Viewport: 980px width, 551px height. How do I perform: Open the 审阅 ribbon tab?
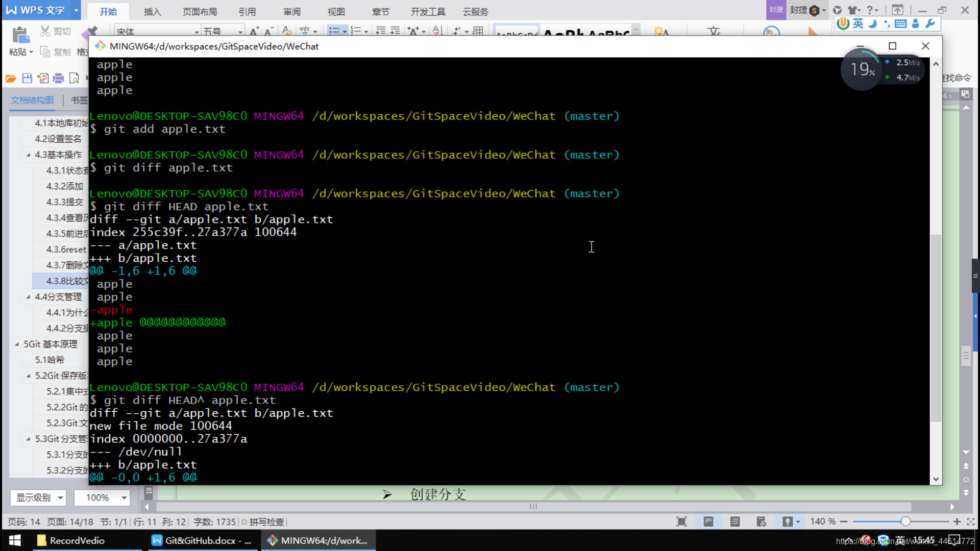coord(291,11)
